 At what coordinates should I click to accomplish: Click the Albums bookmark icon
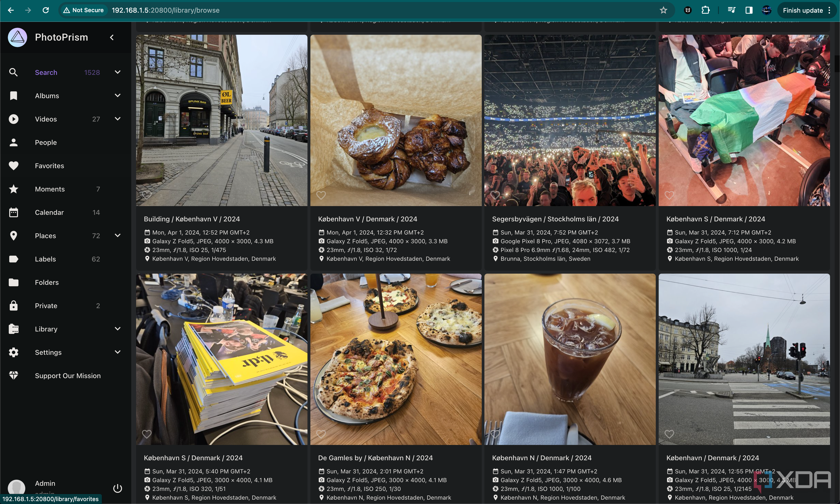coord(13,96)
